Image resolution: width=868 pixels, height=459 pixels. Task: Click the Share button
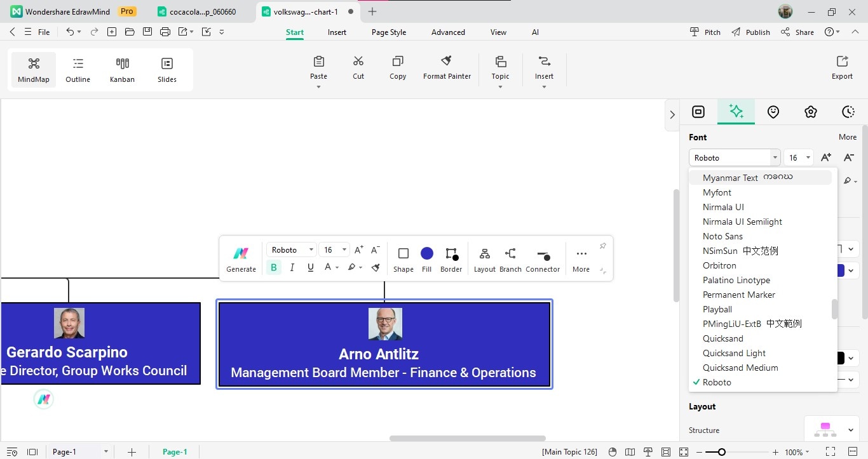tap(797, 32)
